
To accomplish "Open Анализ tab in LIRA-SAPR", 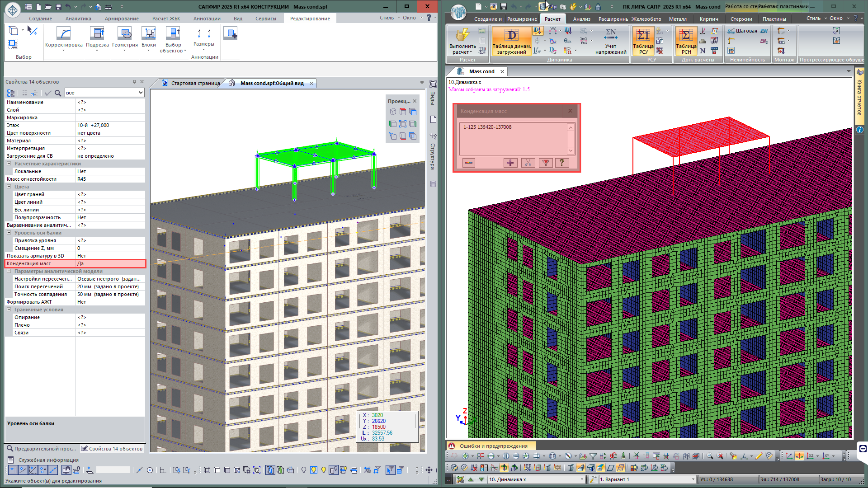I will [581, 19].
